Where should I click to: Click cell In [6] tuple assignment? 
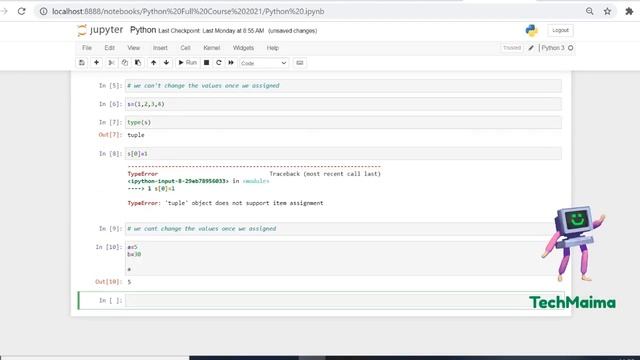(x=343, y=104)
